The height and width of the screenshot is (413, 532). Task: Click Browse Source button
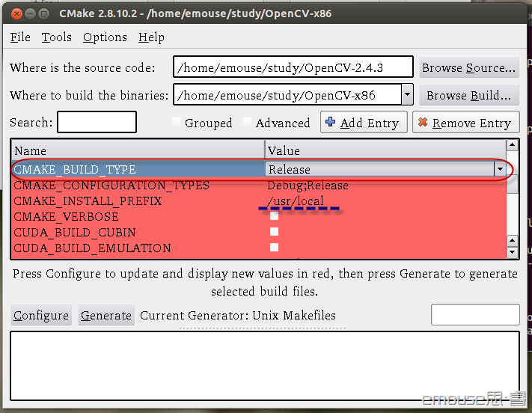pos(469,68)
